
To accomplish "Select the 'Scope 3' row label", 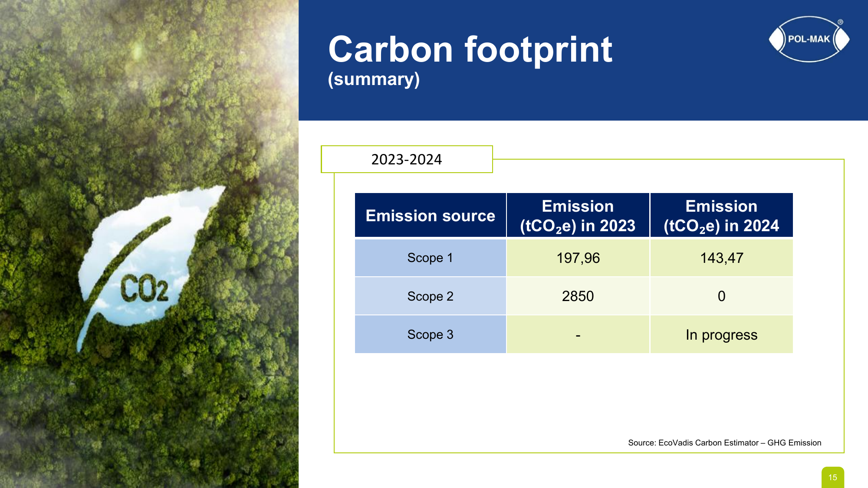I will click(x=431, y=334).
